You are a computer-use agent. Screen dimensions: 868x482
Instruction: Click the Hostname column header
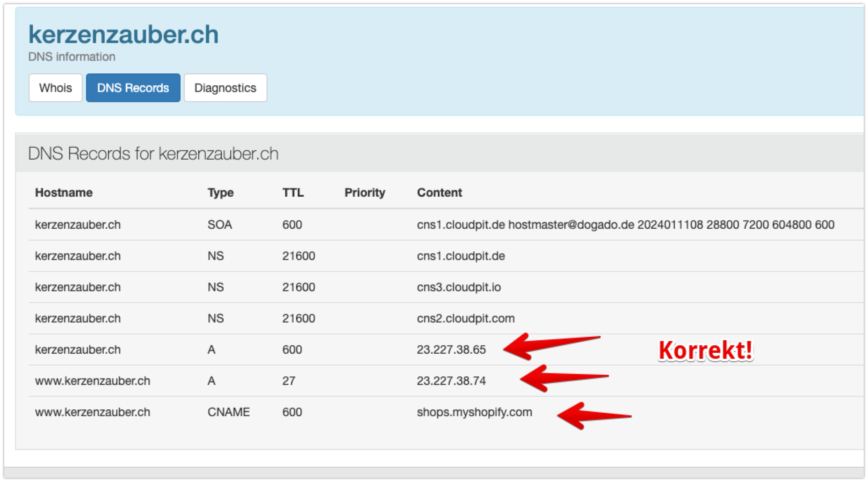[64, 192]
